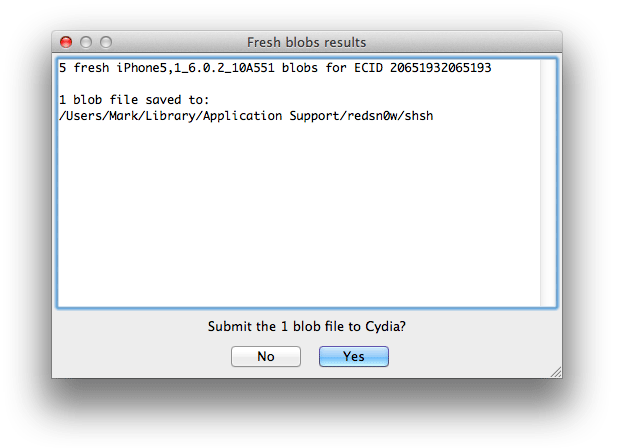Click the results text area scrollbar
This screenshot has height=448, width=617.
click(548, 182)
